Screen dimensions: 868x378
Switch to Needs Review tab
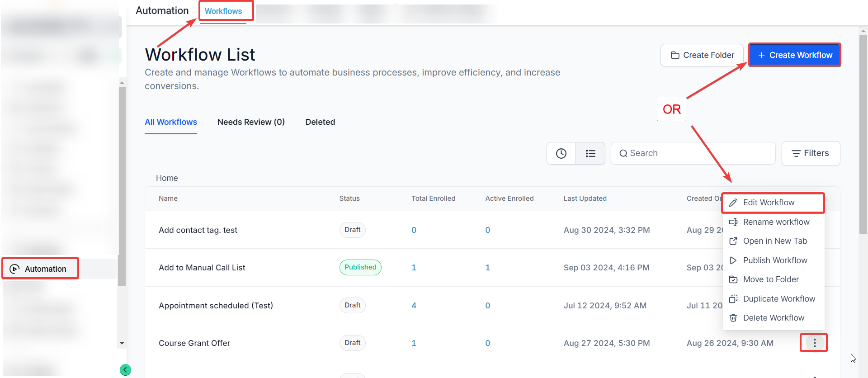click(251, 122)
